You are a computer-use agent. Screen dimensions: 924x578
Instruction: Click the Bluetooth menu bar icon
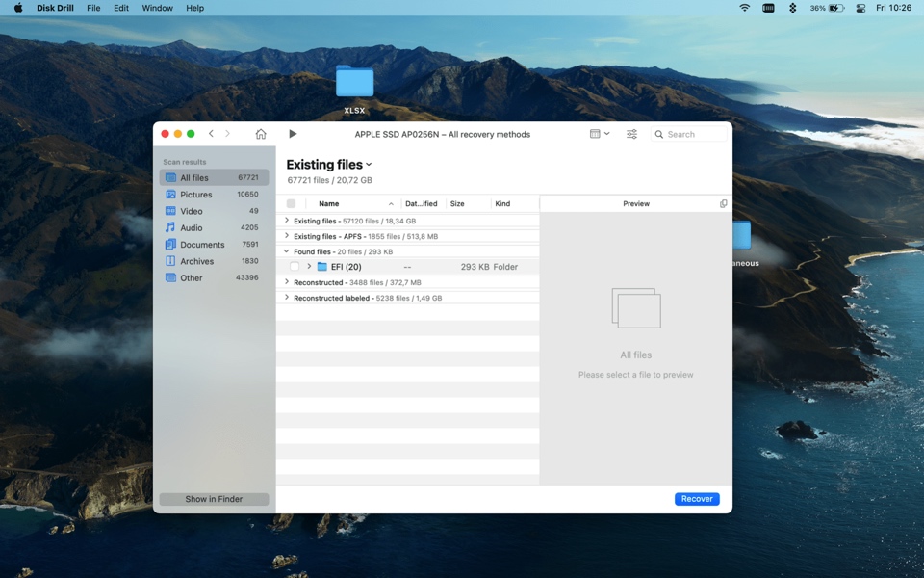792,8
